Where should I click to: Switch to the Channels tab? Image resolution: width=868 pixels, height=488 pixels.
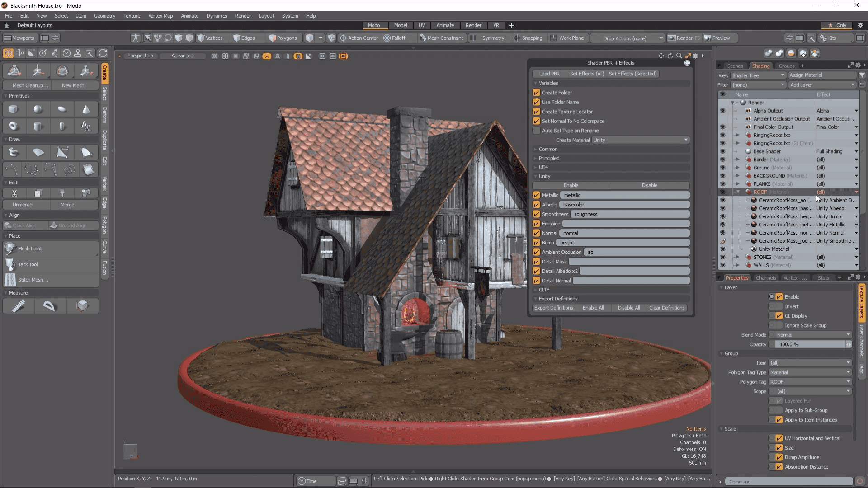765,278
